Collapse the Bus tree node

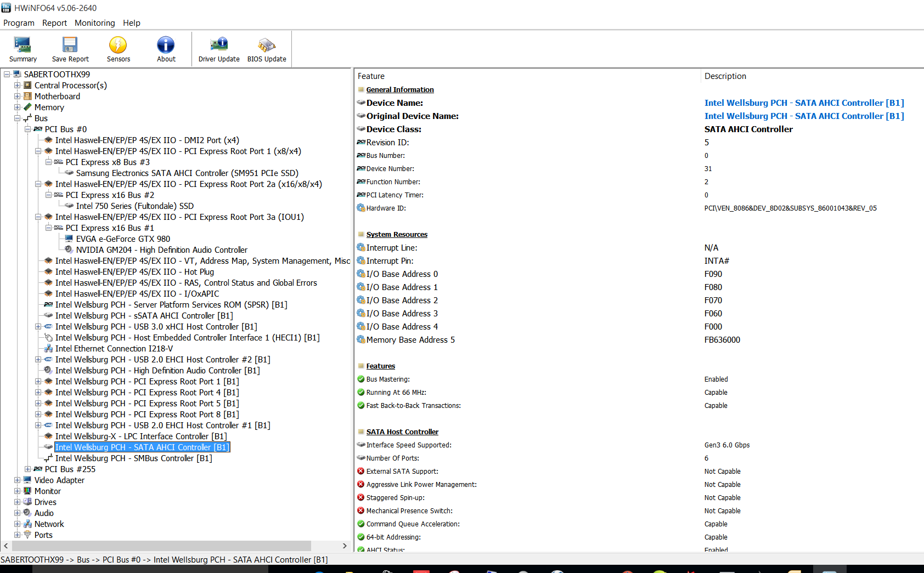pyautogui.click(x=18, y=118)
